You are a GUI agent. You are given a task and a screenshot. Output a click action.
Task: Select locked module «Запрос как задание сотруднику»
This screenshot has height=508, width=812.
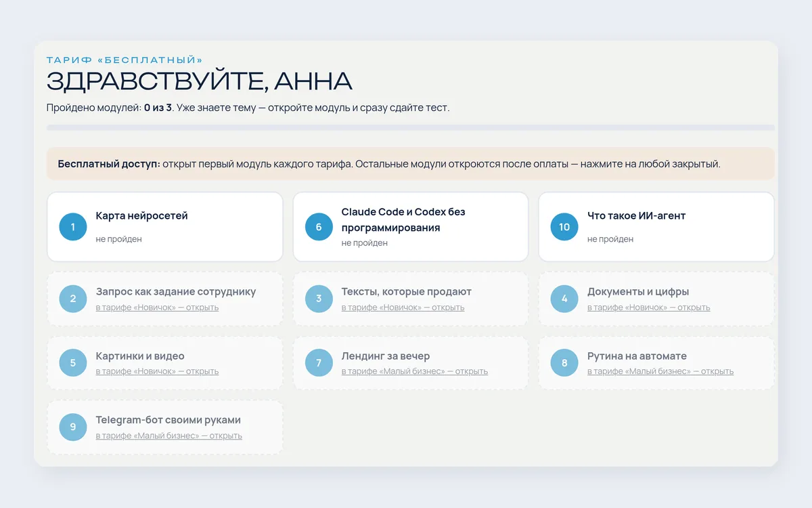click(x=165, y=299)
